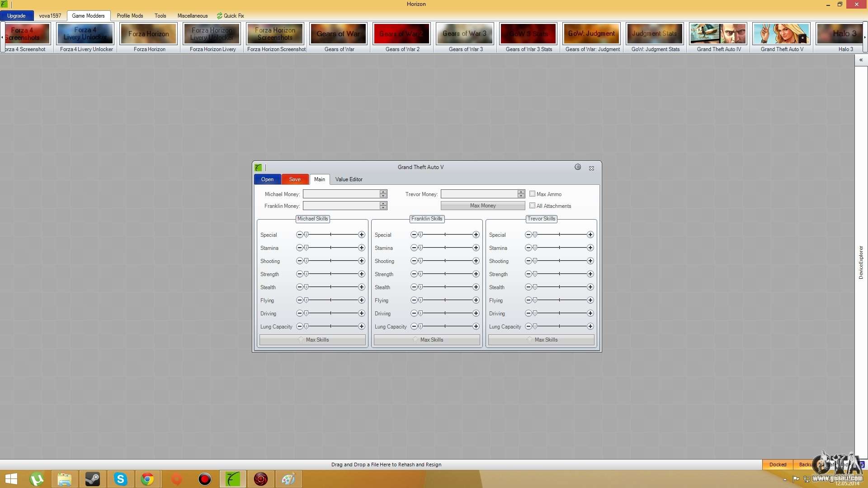Open Google Chrome from the taskbar
Screen dimensions: 868x488
pos(148,479)
